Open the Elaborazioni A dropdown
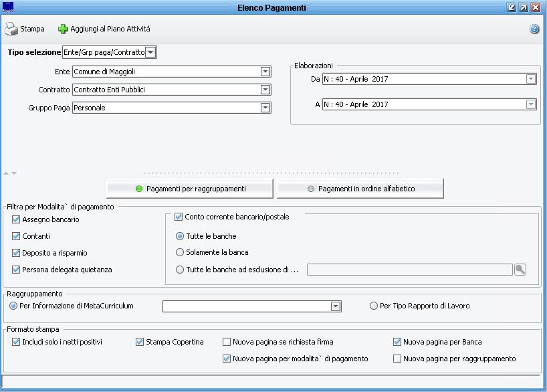This screenshot has width=547, height=392. click(530, 104)
